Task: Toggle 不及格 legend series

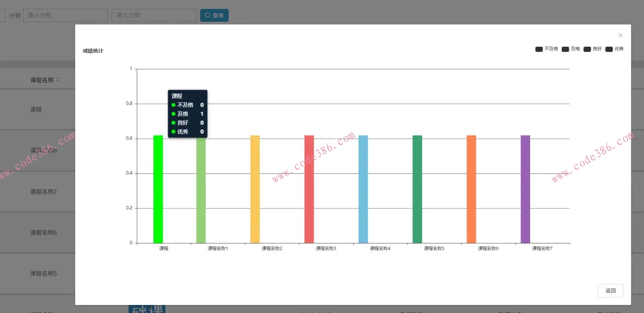Action: [x=547, y=49]
